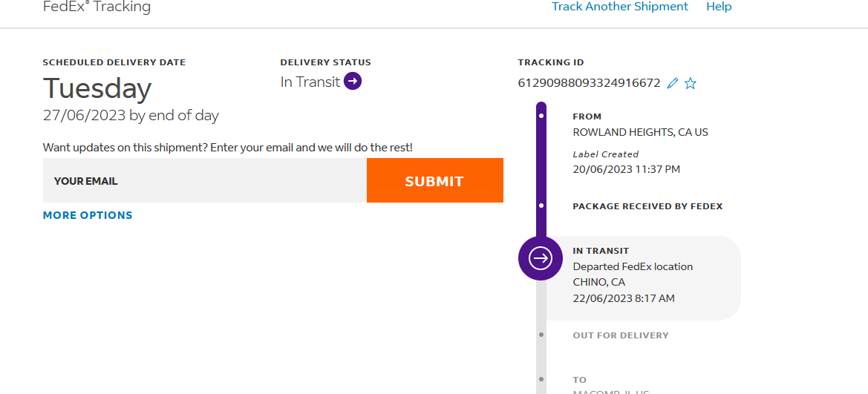Click the FedEx Tracking page title

(x=97, y=7)
